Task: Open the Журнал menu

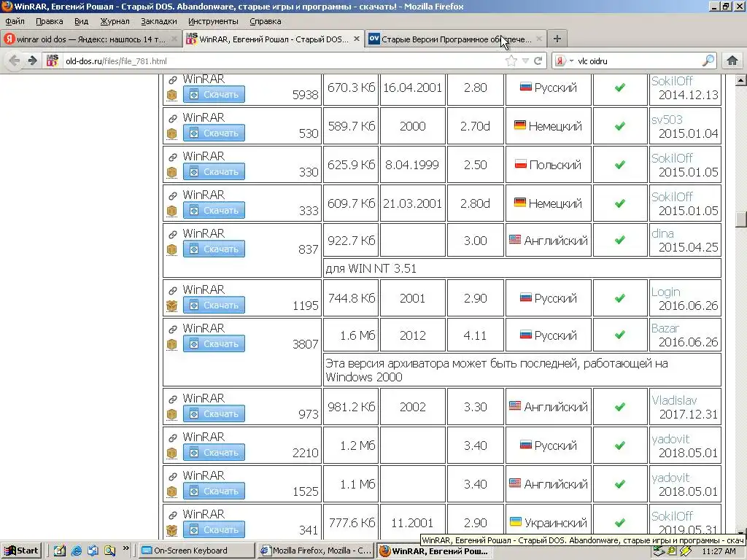Action: coord(115,21)
